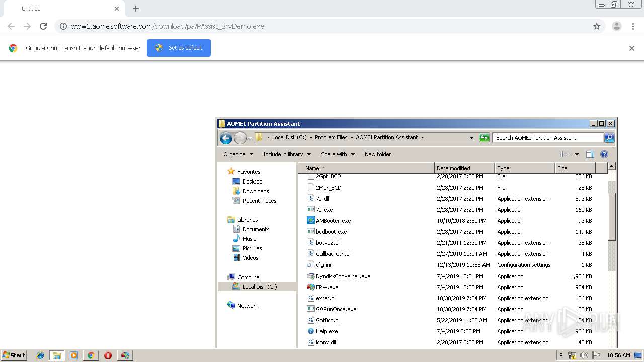This screenshot has height=362, width=644.
Task: Toggle the preview pane
Action: pos(590,154)
